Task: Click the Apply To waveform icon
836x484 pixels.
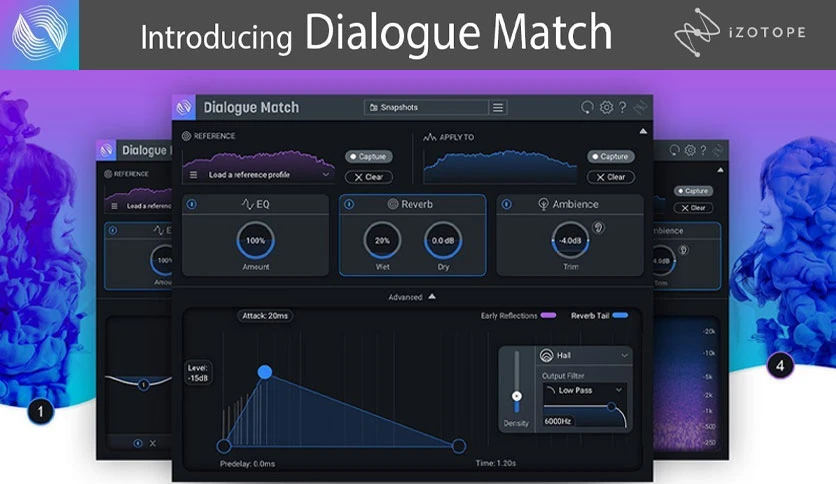Action: tap(429, 138)
